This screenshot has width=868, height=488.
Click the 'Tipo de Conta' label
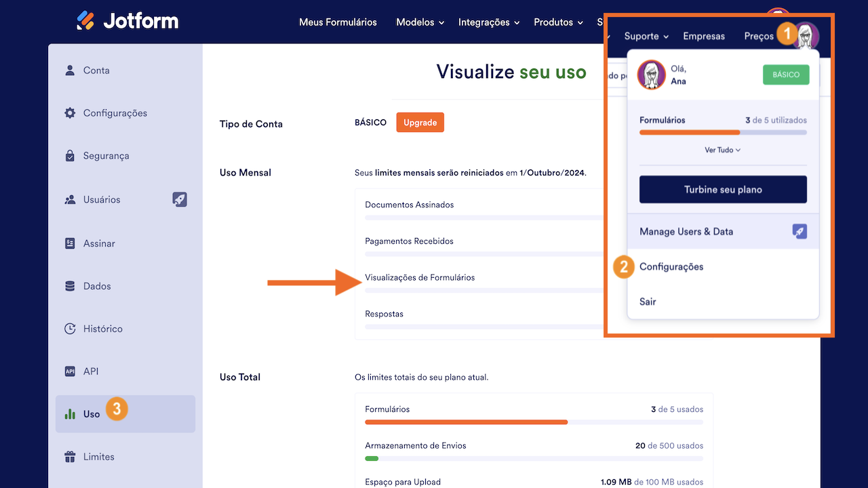pos(251,124)
